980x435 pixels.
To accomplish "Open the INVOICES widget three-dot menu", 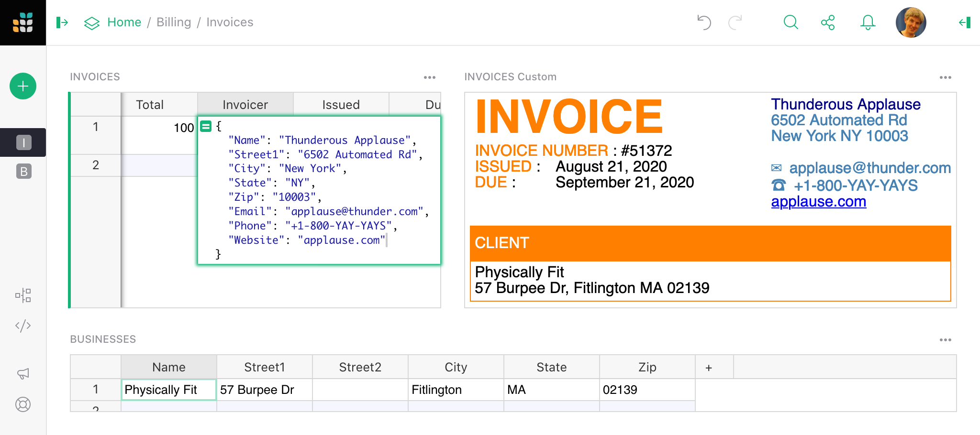I will point(430,77).
